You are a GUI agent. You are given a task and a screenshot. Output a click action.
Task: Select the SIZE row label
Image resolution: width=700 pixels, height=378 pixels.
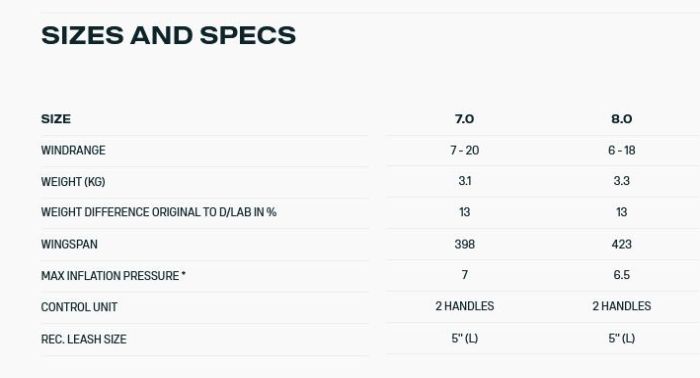point(56,119)
